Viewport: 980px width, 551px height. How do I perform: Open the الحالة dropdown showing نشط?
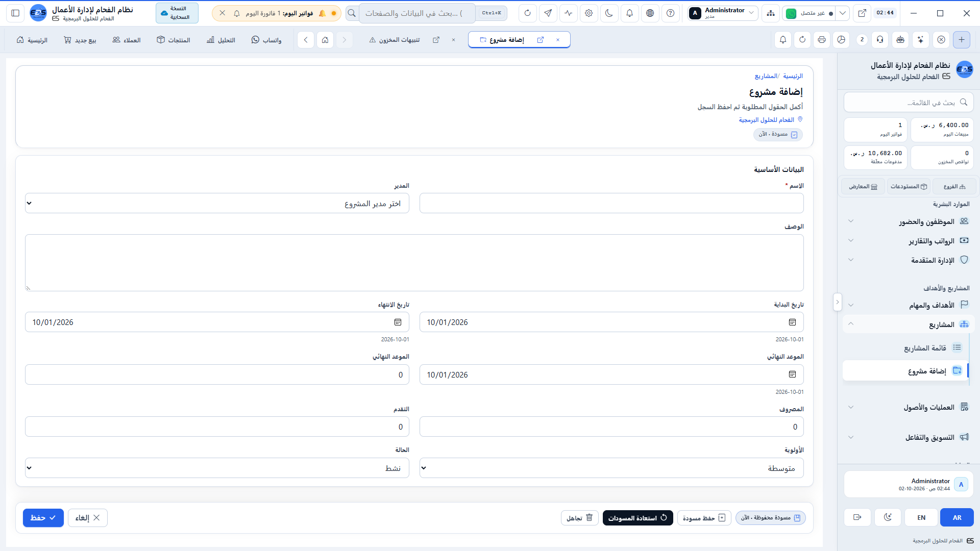[217, 468]
